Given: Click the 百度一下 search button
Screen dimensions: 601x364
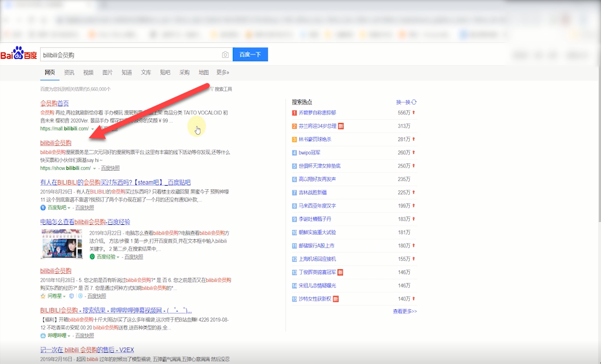Looking at the screenshot, I should 251,55.
